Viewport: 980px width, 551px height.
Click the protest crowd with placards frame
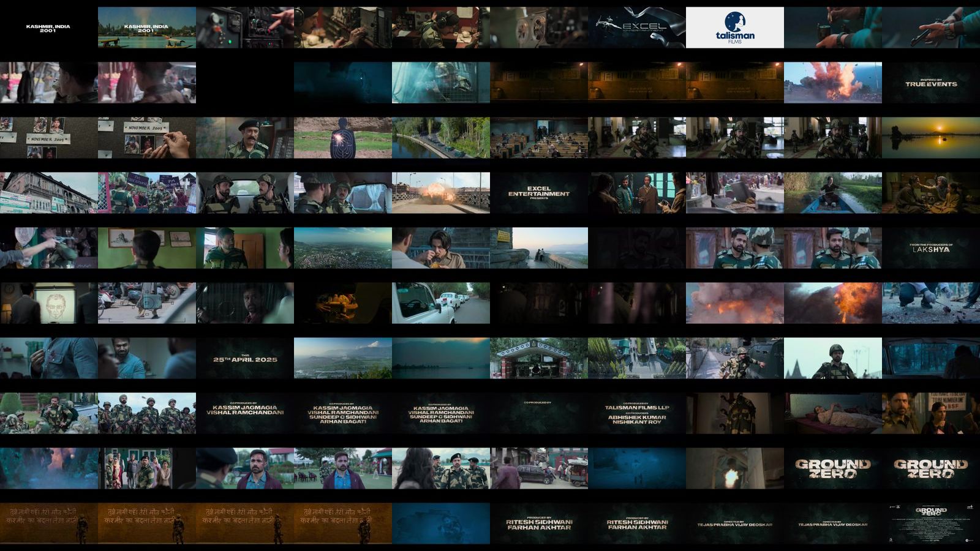tap(147, 193)
